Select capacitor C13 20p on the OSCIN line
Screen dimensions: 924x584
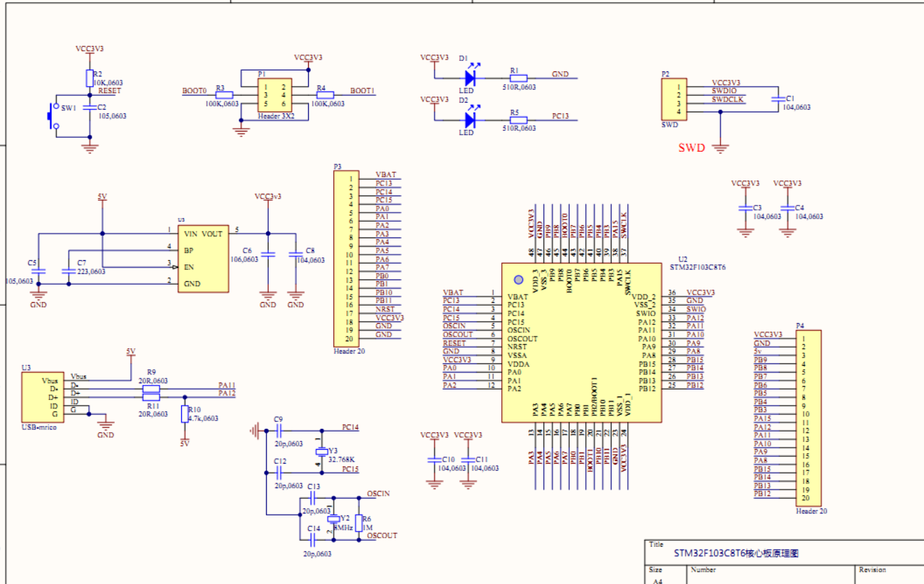point(312,498)
